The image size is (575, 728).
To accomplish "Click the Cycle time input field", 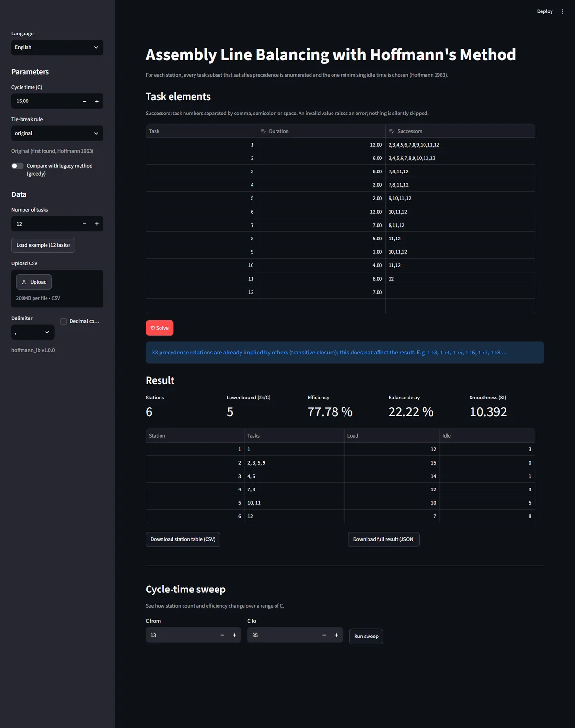I will (46, 101).
